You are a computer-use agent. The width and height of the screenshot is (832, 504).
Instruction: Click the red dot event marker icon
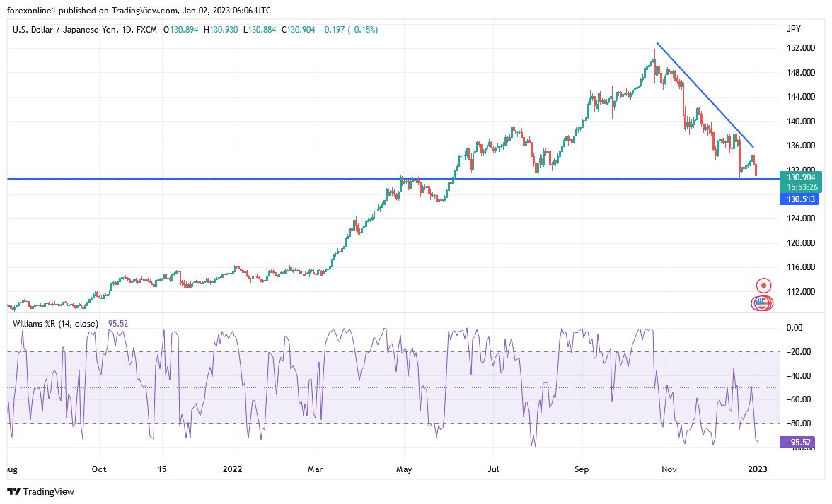[x=762, y=285]
